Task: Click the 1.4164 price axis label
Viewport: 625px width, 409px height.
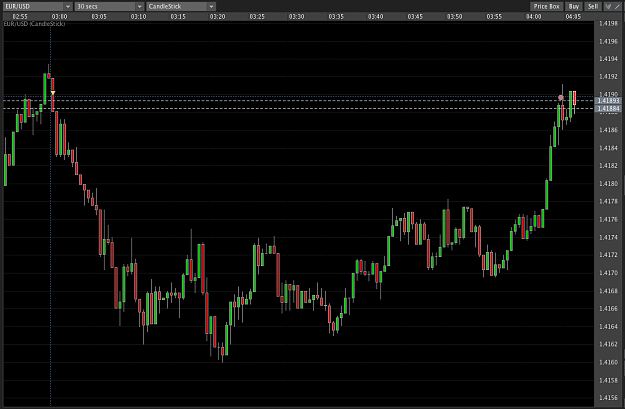Action: pyautogui.click(x=608, y=327)
